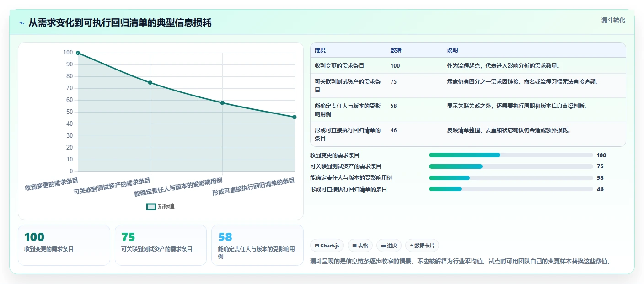Click the Chart.js tag chip
This screenshot has height=284, width=644.
pos(327,246)
